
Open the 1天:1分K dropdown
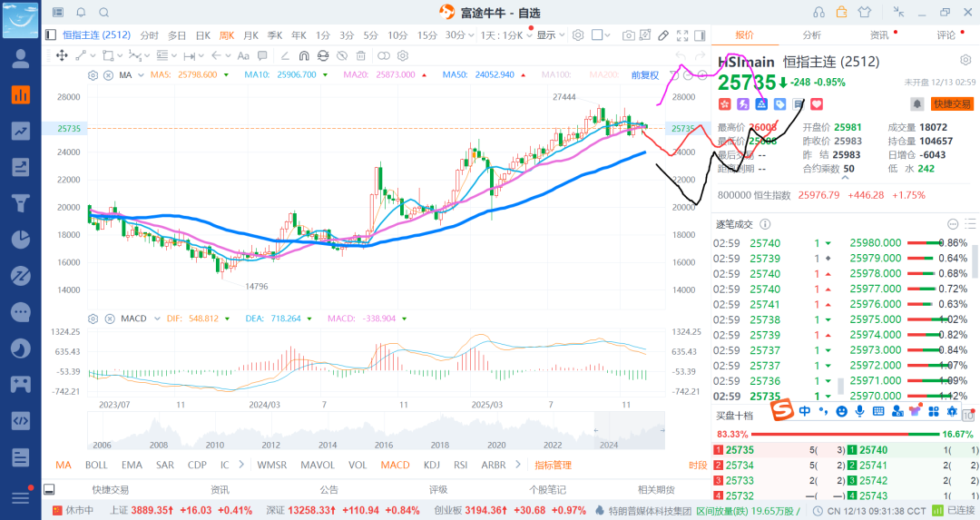pos(505,35)
